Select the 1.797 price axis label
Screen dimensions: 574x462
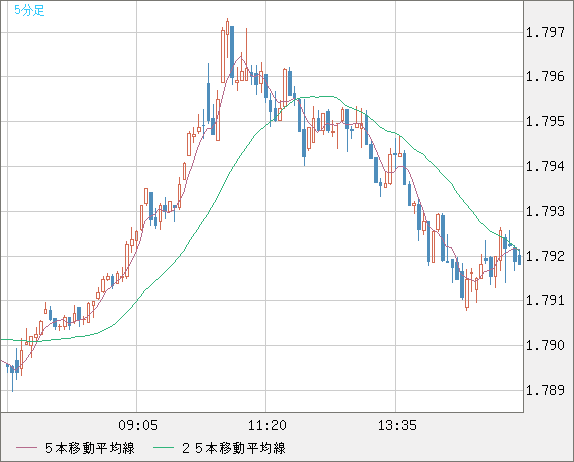[x=545, y=32]
